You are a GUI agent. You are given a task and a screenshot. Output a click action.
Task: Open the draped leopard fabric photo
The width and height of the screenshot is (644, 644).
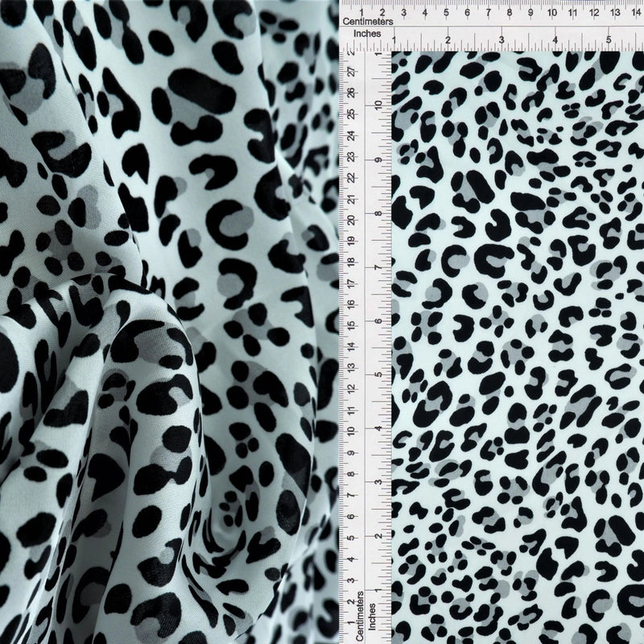pos(169,322)
